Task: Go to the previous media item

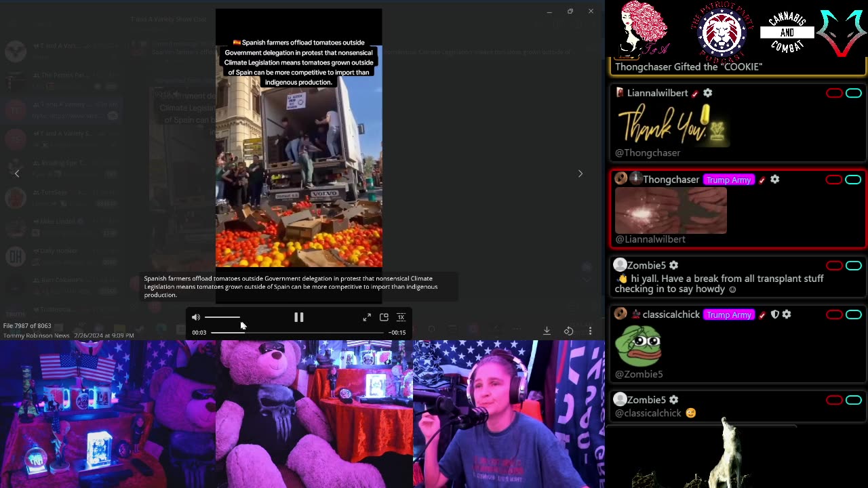Action: pos(17,174)
